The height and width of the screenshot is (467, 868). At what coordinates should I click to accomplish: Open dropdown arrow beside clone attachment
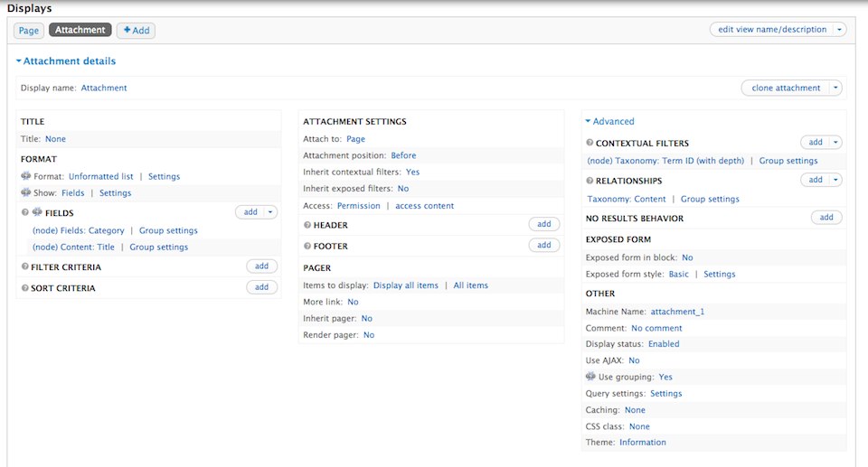pos(835,88)
